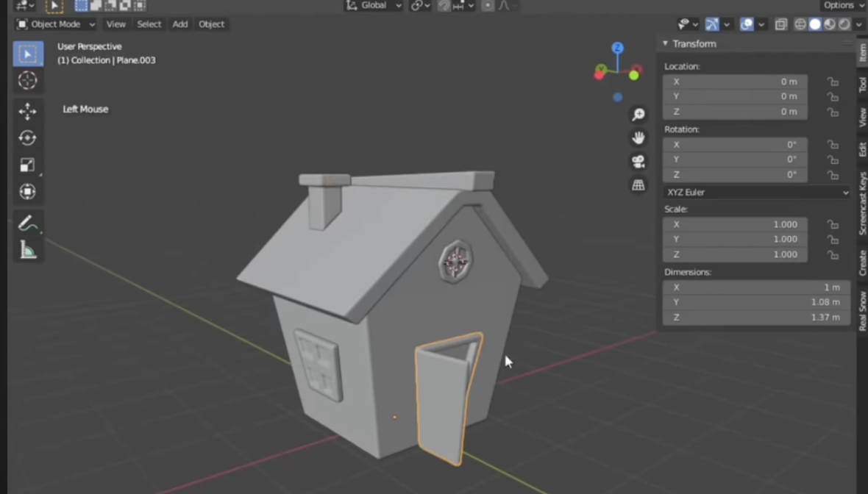Click the Scale X field showing 1.000
Viewport: 868px width, 494px height.
pyautogui.click(x=735, y=225)
